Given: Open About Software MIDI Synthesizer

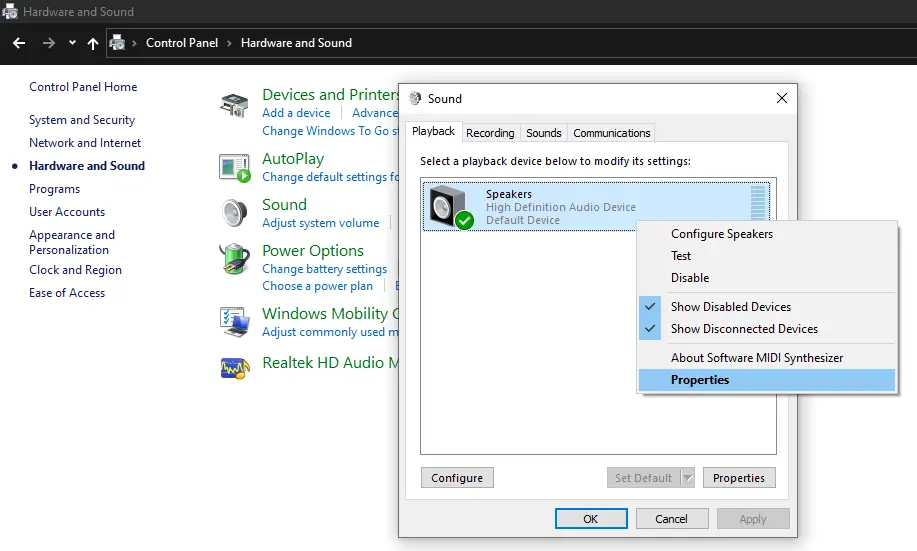Looking at the screenshot, I should 767,358.
